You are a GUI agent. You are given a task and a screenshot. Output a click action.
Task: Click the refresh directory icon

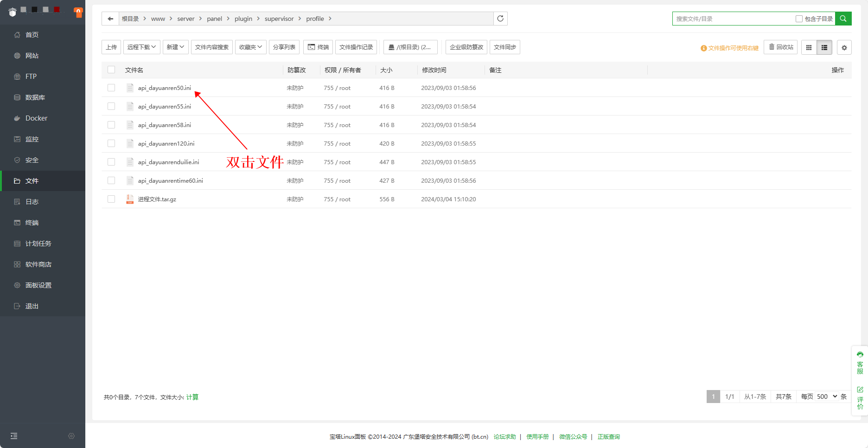(x=500, y=19)
